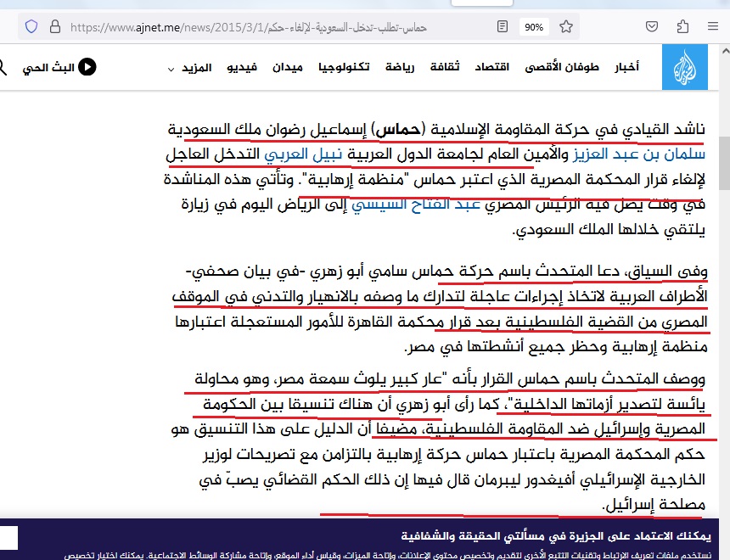This screenshot has width=730, height=560.
Task: Click the white button in cookie banner
Action: (8, 538)
